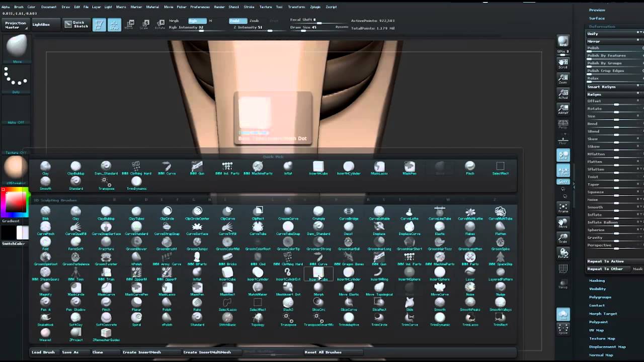Open the Zplugin menu
Viewport: 644px width, 362px height.
tap(315, 7)
